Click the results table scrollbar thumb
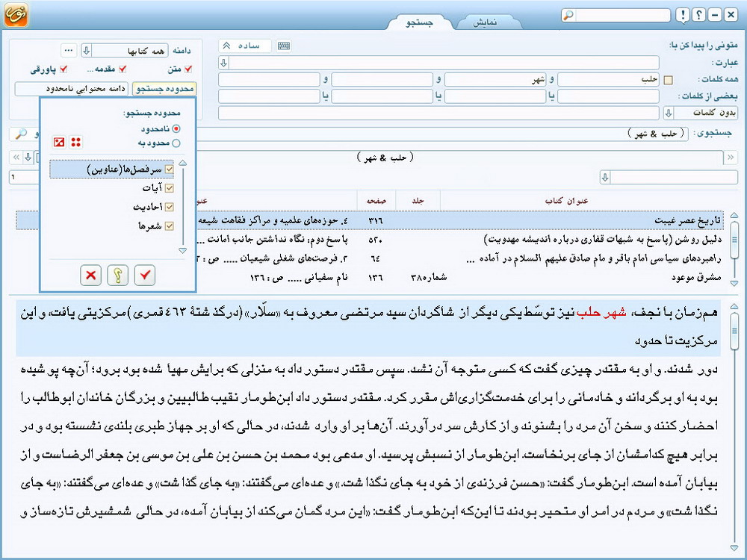747x560 pixels. pyautogui.click(x=734, y=239)
